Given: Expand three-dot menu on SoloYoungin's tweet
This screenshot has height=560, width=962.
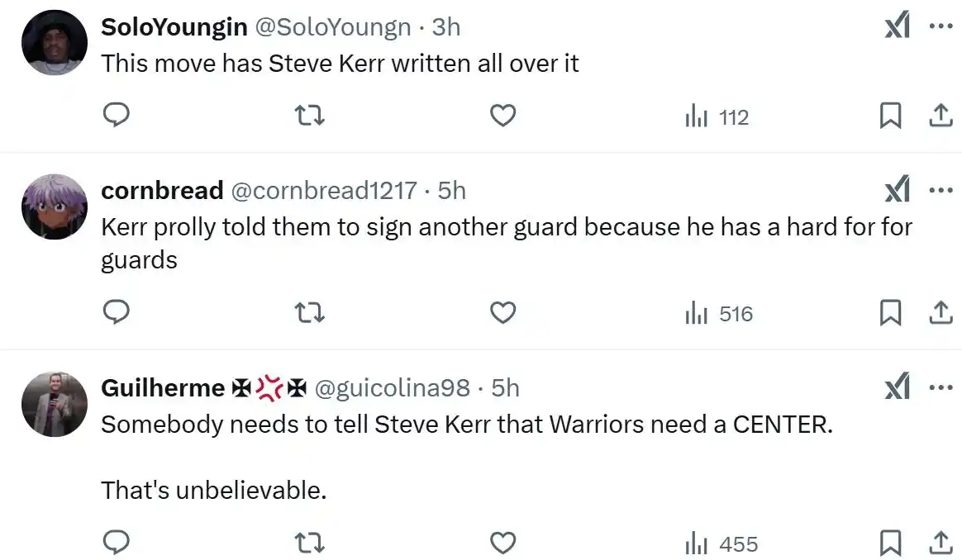Looking at the screenshot, I should point(941,27).
